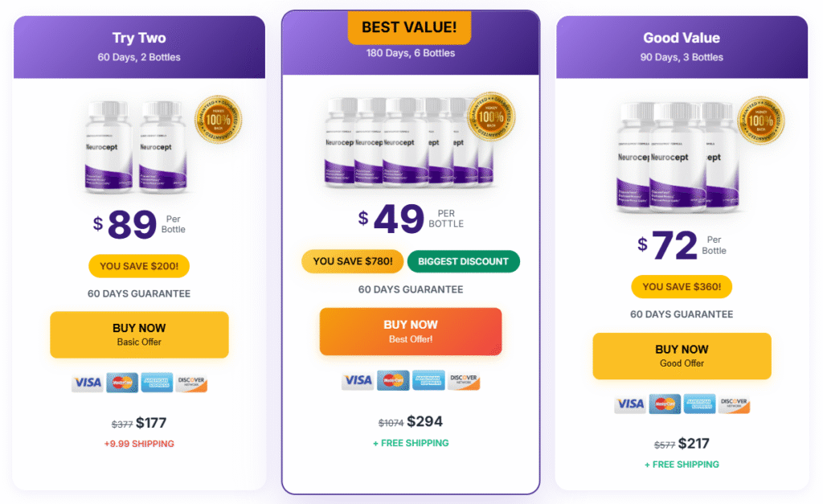Click Buy Now Basic Offer button
Screen dimensions: 823x504
tap(139, 334)
